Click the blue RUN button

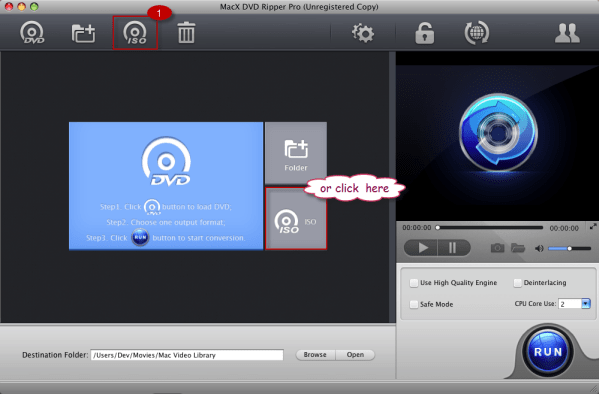click(548, 351)
